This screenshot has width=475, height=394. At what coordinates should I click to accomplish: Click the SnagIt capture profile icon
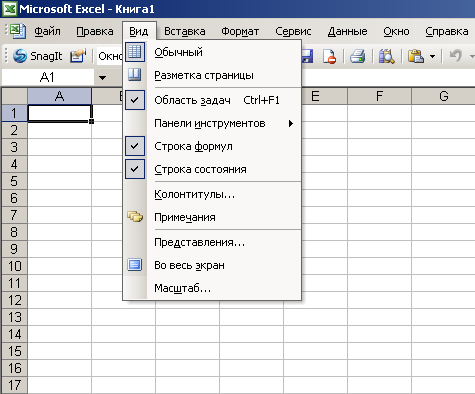[x=78, y=56]
